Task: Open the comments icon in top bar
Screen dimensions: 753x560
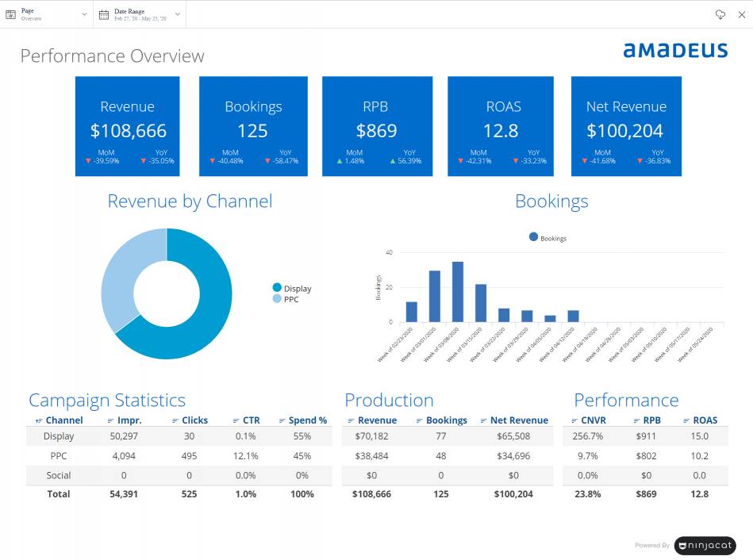Action: (x=720, y=14)
